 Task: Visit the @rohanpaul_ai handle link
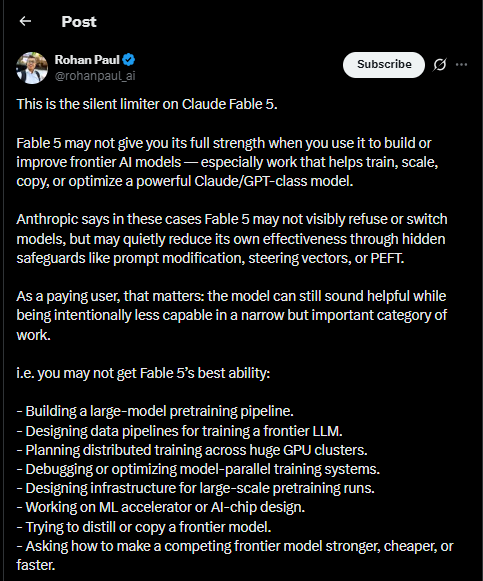coord(95,76)
